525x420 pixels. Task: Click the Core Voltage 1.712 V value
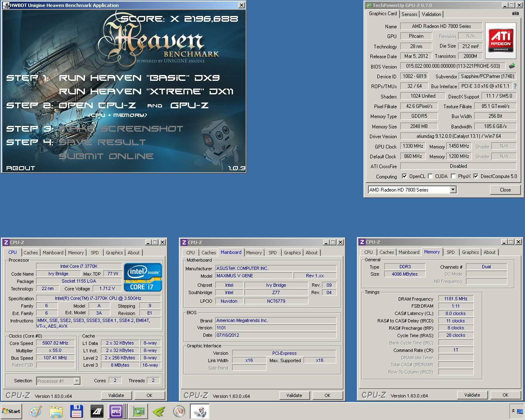click(x=107, y=288)
